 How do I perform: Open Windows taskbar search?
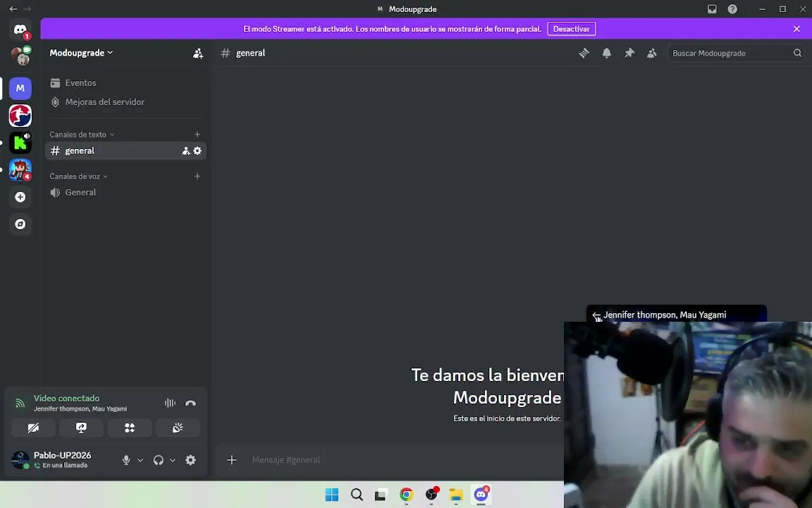pos(357,495)
